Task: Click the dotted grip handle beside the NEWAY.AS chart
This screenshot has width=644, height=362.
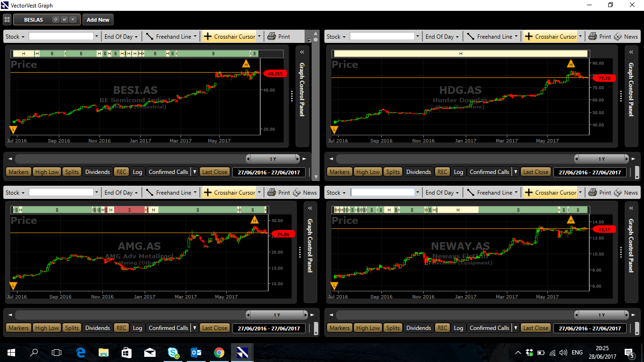Action: pyautogui.click(x=621, y=252)
